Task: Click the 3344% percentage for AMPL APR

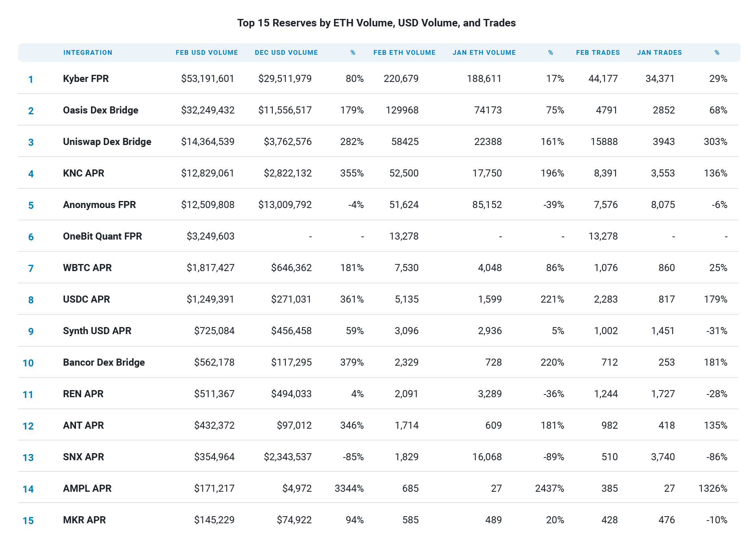Action: tap(349, 488)
